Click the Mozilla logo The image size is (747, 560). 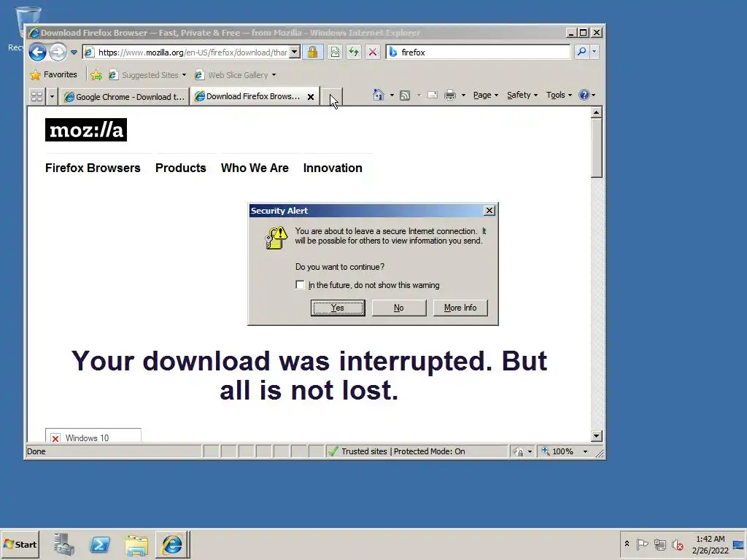point(86,130)
